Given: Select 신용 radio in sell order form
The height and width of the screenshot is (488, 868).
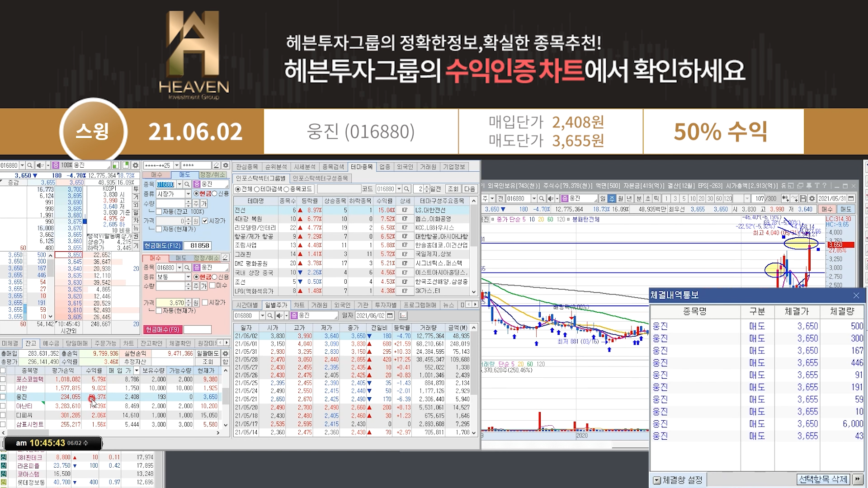Looking at the screenshot, I should [215, 193].
